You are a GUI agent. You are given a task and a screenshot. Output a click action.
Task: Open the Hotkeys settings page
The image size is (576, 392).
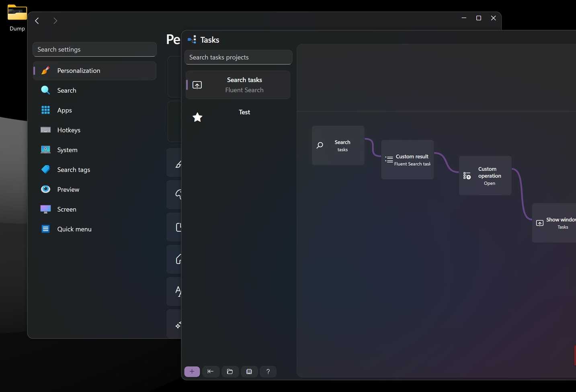tap(69, 130)
